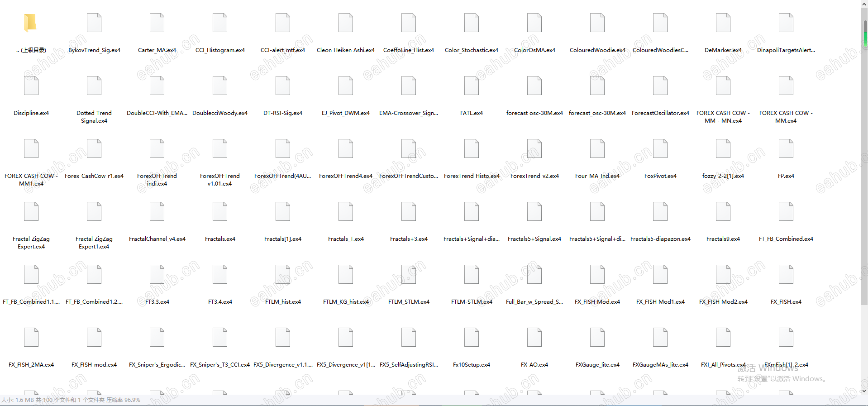Screen dimensions: 868x406
Task: Select the "Fractals+3.ex4" file name
Action: click(409, 239)
